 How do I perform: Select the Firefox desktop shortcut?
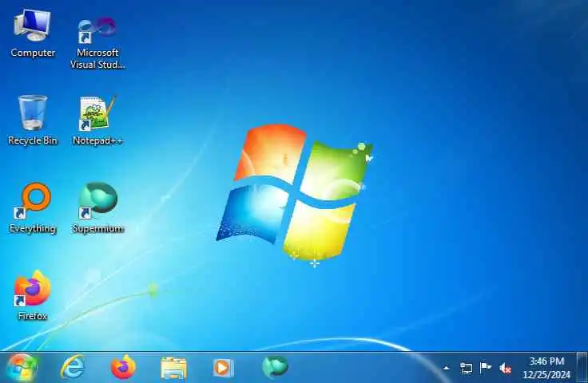[x=33, y=296]
